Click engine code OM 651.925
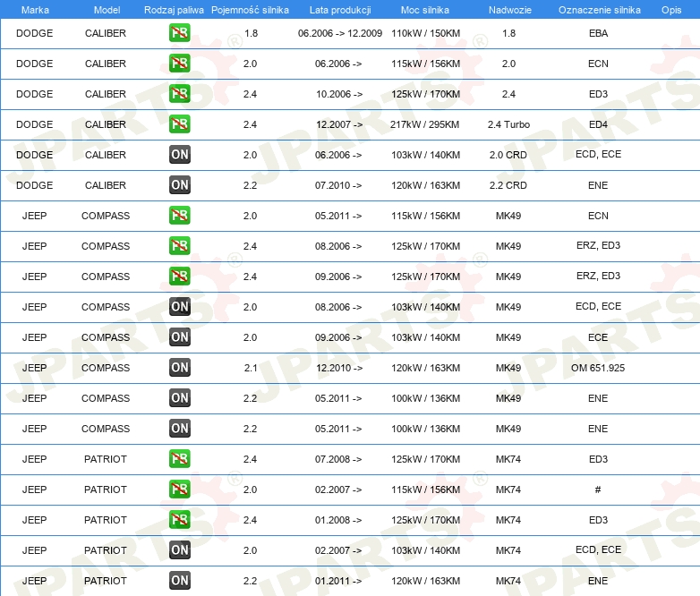Screen dimensions: 700x596 click(598, 368)
